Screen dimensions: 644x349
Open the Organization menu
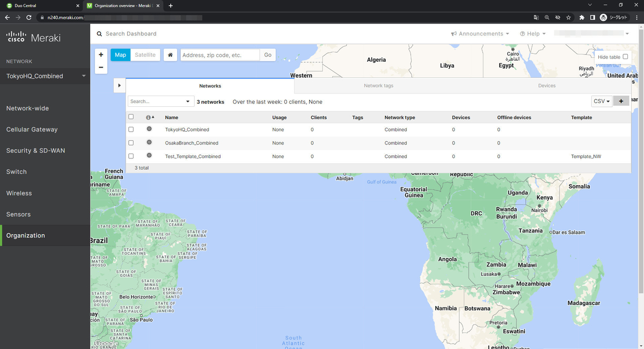coord(45,236)
